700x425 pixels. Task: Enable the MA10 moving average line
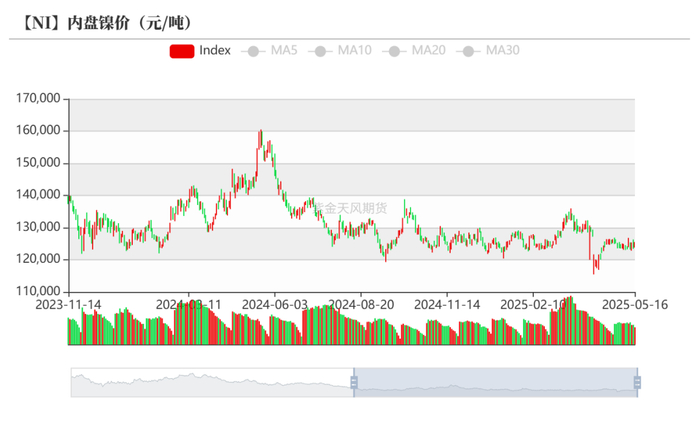click(340, 50)
